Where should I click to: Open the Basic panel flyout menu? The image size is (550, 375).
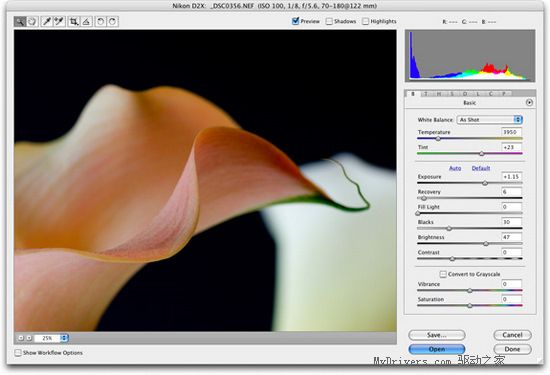coord(529,103)
